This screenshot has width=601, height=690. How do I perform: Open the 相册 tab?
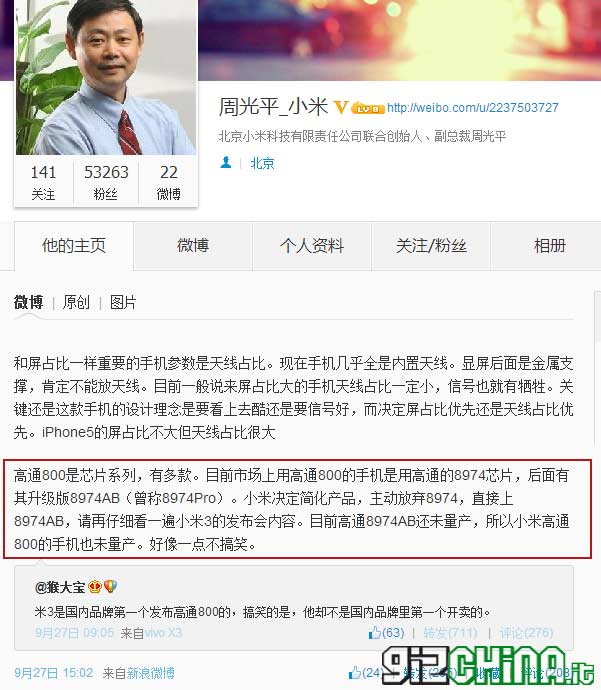pyautogui.click(x=549, y=246)
